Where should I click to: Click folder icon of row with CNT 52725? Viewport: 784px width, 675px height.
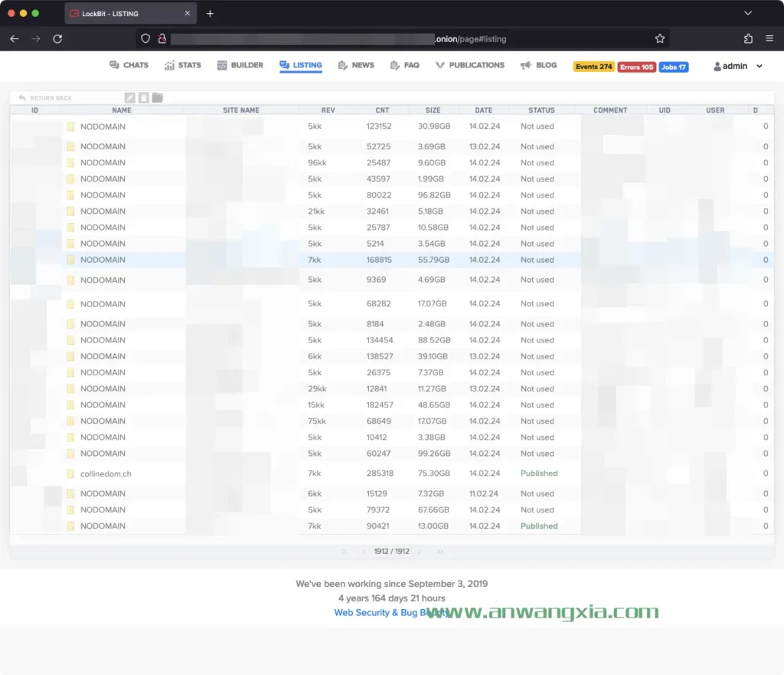(70, 146)
